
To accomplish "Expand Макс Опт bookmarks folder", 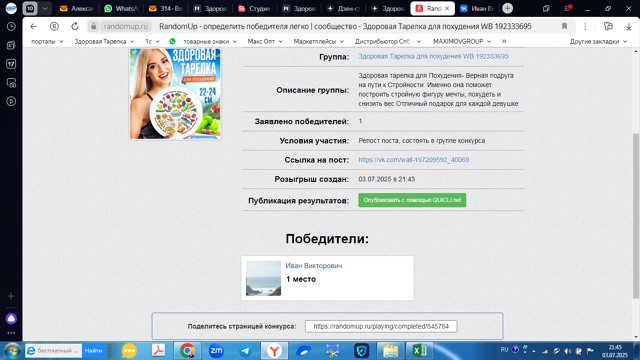I will (x=265, y=41).
